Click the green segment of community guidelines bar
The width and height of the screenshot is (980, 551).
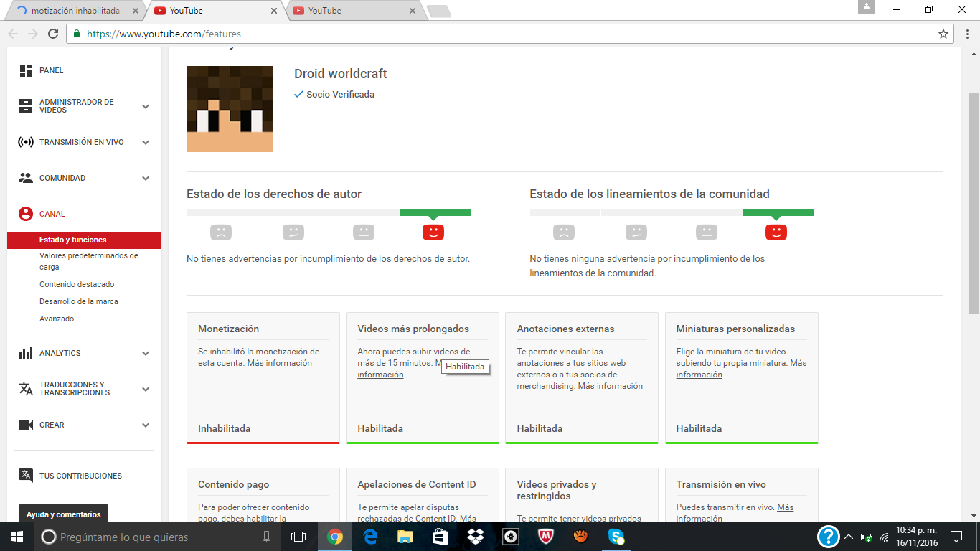tap(778, 212)
